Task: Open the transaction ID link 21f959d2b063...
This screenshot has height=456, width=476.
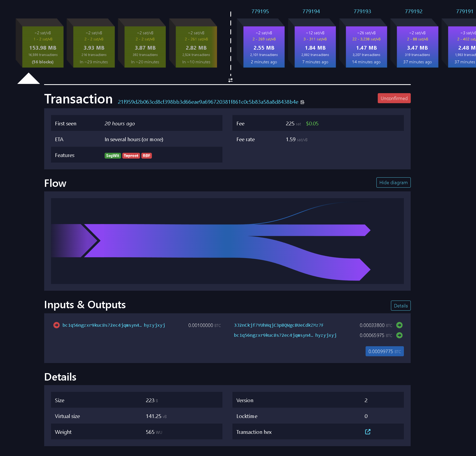Action: coord(208,102)
